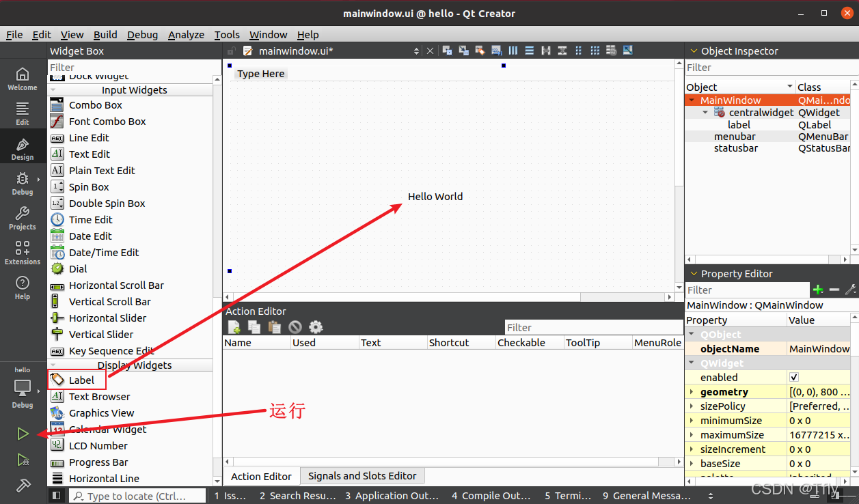
Task: Select the Edit Signals/Slots tool icon
Action: [464, 51]
